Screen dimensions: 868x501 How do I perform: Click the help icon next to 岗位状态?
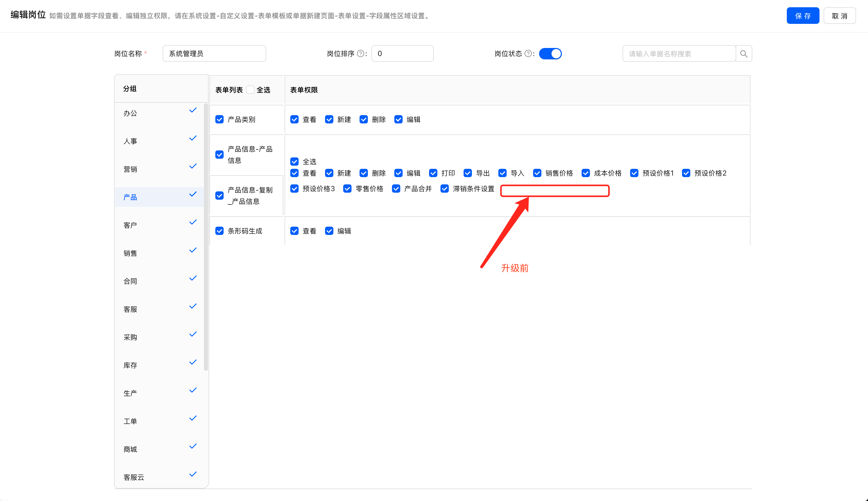click(528, 54)
